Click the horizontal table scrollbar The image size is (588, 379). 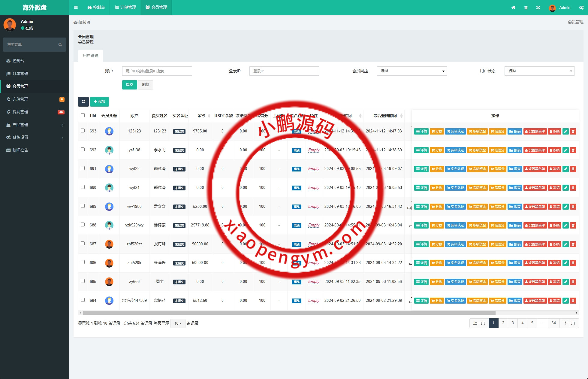click(x=289, y=313)
